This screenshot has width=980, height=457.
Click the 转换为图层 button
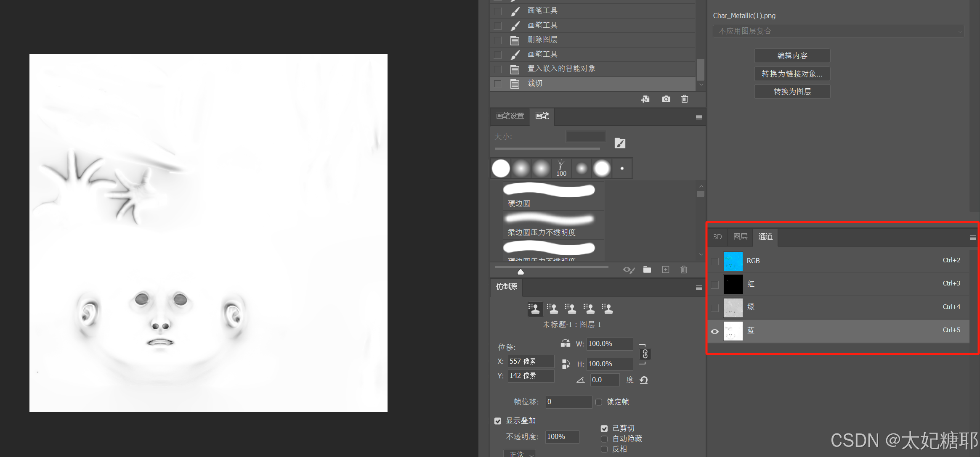point(792,92)
